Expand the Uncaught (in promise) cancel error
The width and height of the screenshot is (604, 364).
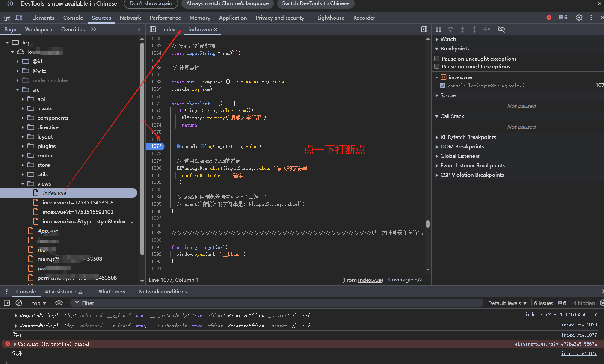(15, 344)
